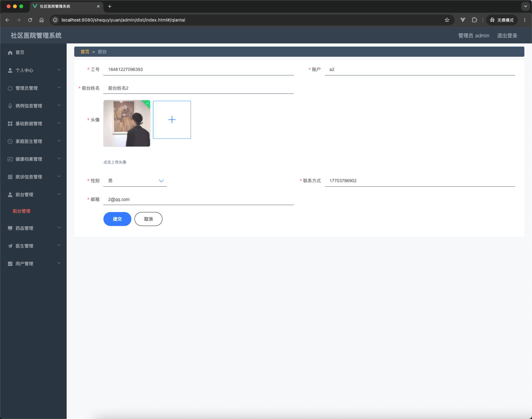This screenshot has width=532, height=419.
Task: Open the Vue devtools extension icon
Action: click(463, 20)
